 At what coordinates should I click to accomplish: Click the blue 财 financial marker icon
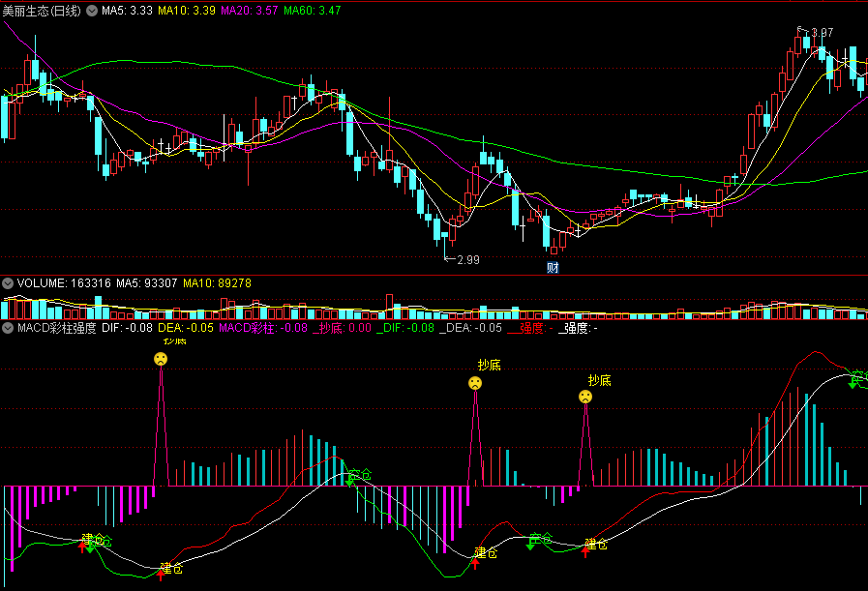point(553,268)
